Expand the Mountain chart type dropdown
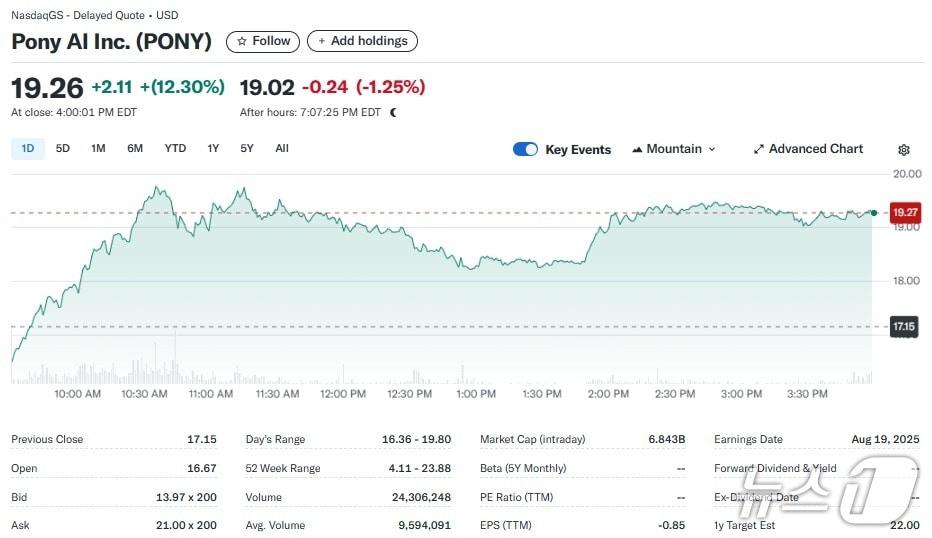 click(x=712, y=149)
